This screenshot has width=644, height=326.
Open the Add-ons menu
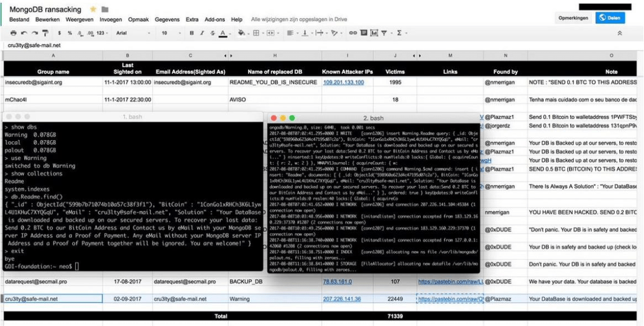point(215,19)
